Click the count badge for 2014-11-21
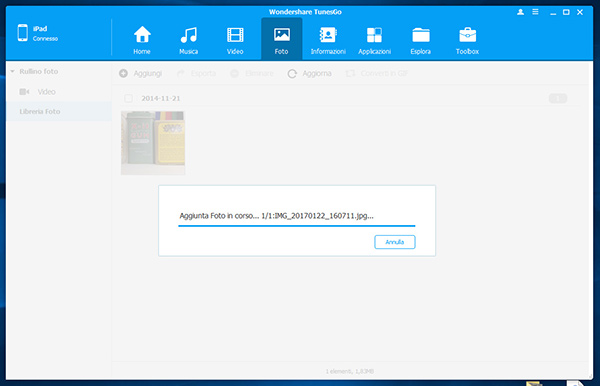Image resolution: width=600 pixels, height=386 pixels. coord(558,99)
